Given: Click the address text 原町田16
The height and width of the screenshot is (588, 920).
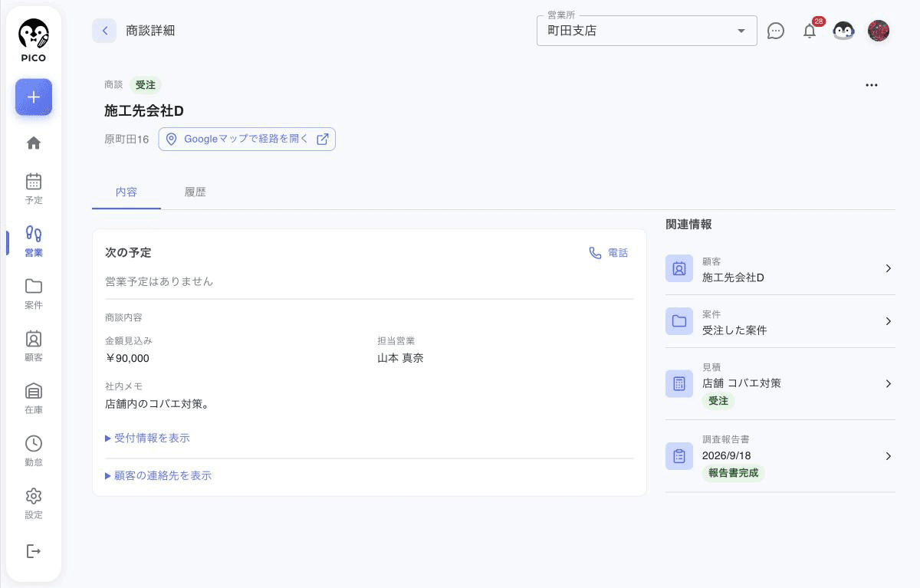Looking at the screenshot, I should 127,140.
